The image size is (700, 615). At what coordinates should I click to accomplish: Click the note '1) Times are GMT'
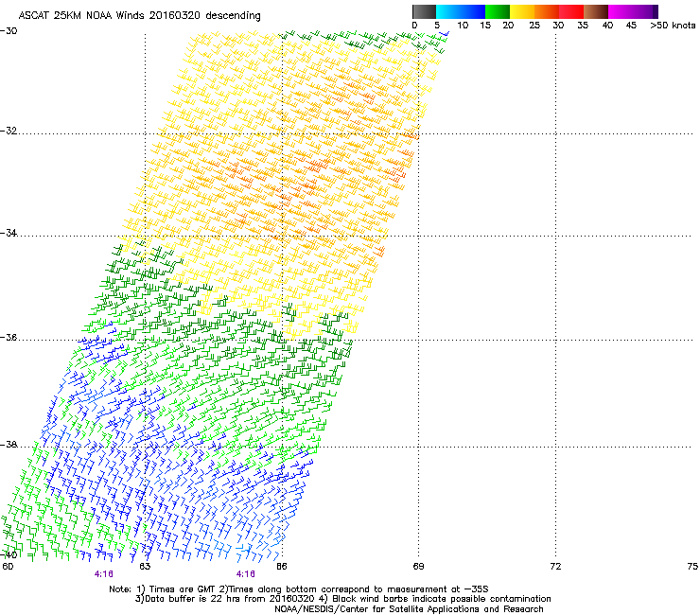[176, 589]
